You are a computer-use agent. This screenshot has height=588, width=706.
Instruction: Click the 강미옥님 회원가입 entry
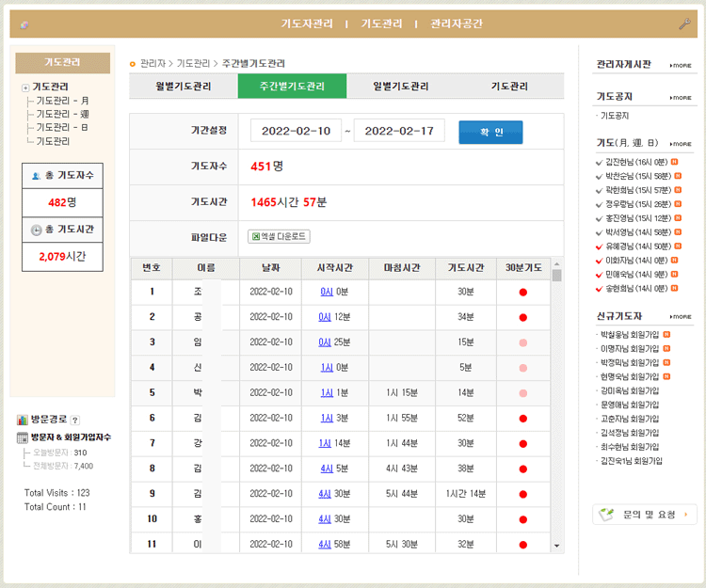(630, 390)
